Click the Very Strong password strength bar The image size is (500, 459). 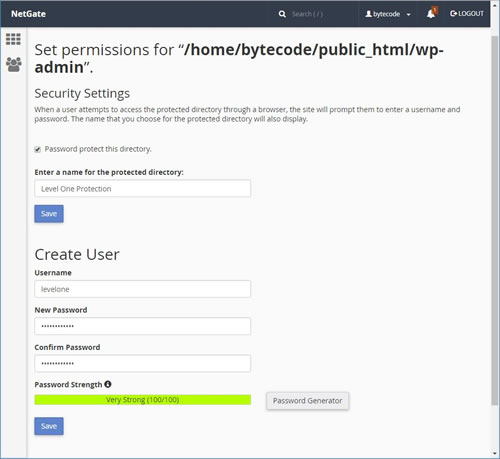143,400
